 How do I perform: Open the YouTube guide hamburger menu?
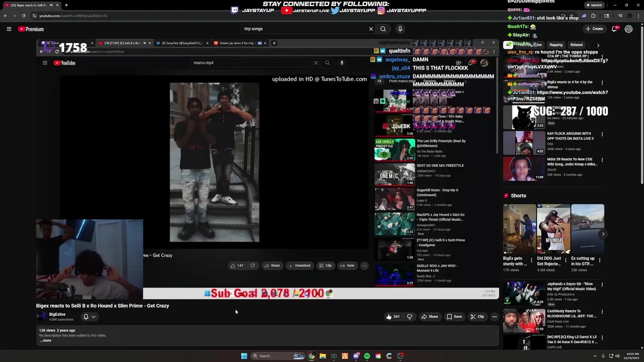point(9,29)
